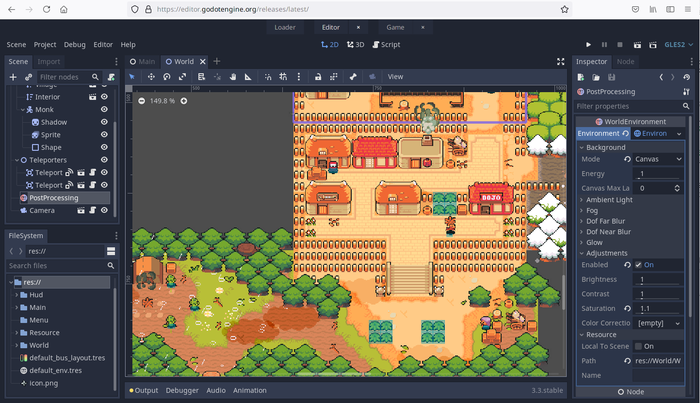Open the Output bottom panel
The height and width of the screenshot is (403, 700).
(146, 390)
